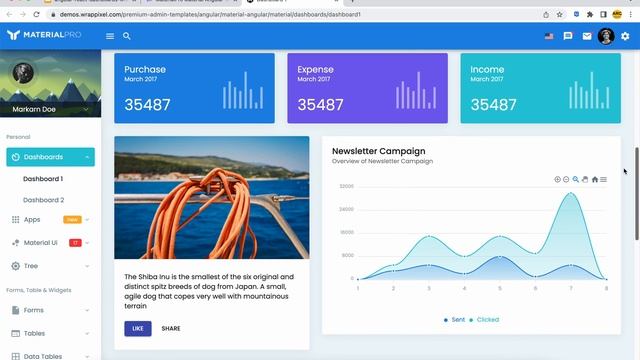
Task: Click the LIKE button
Action: pyautogui.click(x=138, y=329)
